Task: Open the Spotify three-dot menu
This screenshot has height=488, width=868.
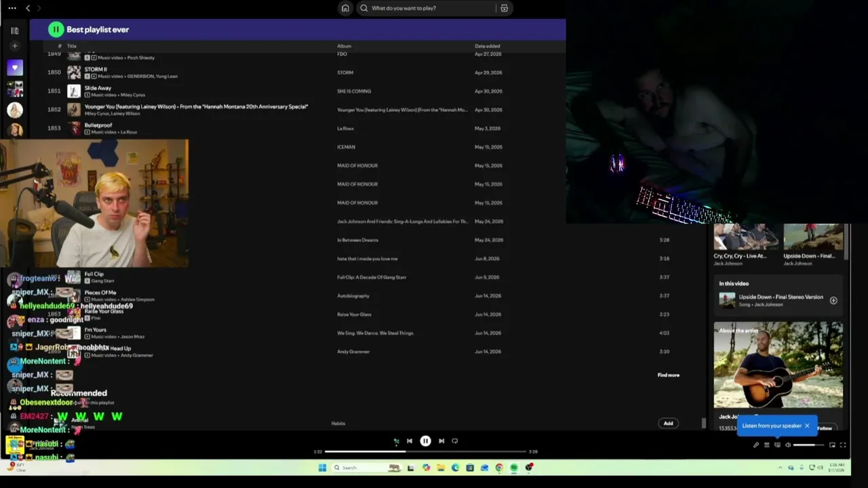Action: [12, 8]
